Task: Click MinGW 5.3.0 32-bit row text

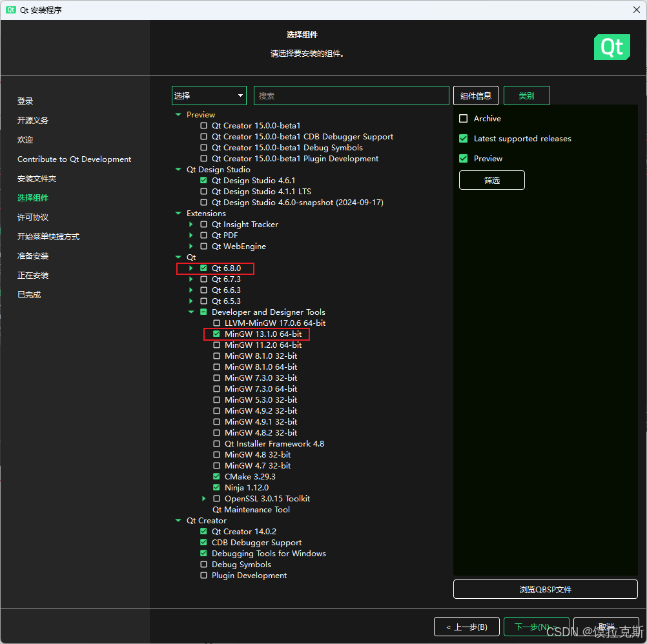Action: (x=261, y=400)
